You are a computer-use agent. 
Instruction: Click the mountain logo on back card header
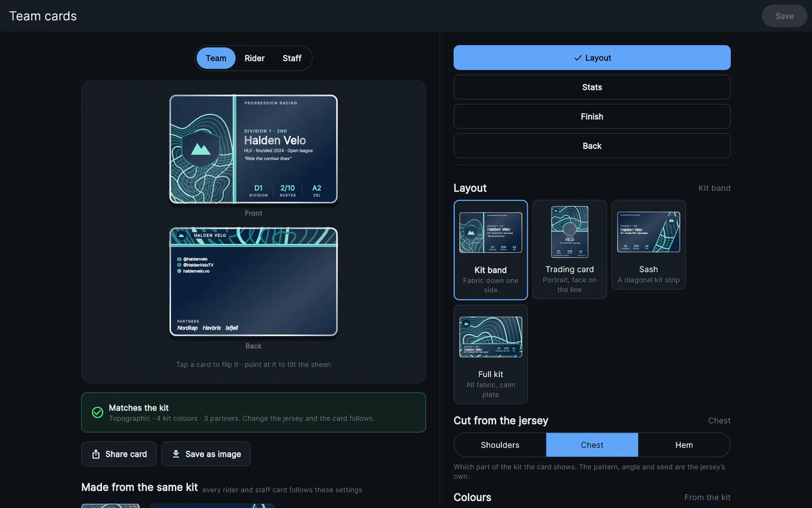[x=182, y=235]
